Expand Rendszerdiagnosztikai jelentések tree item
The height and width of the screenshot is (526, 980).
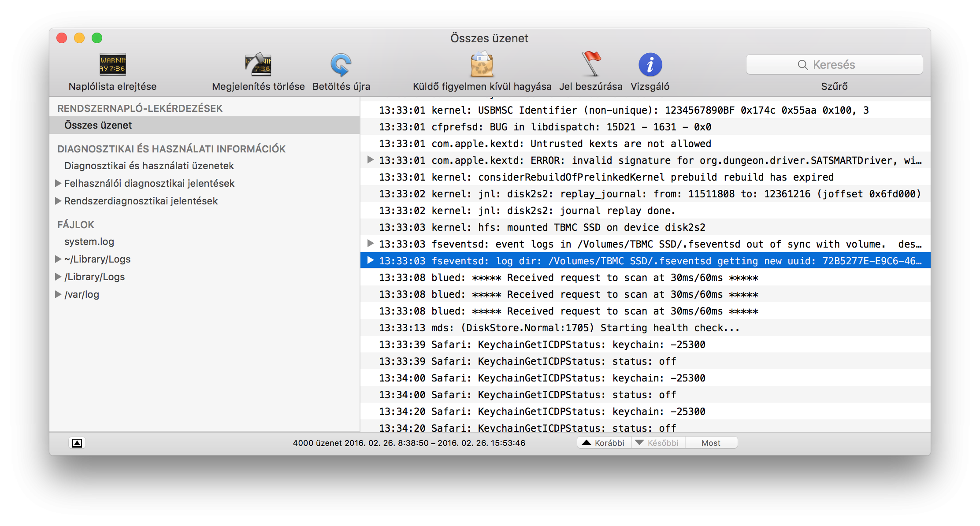coord(58,201)
